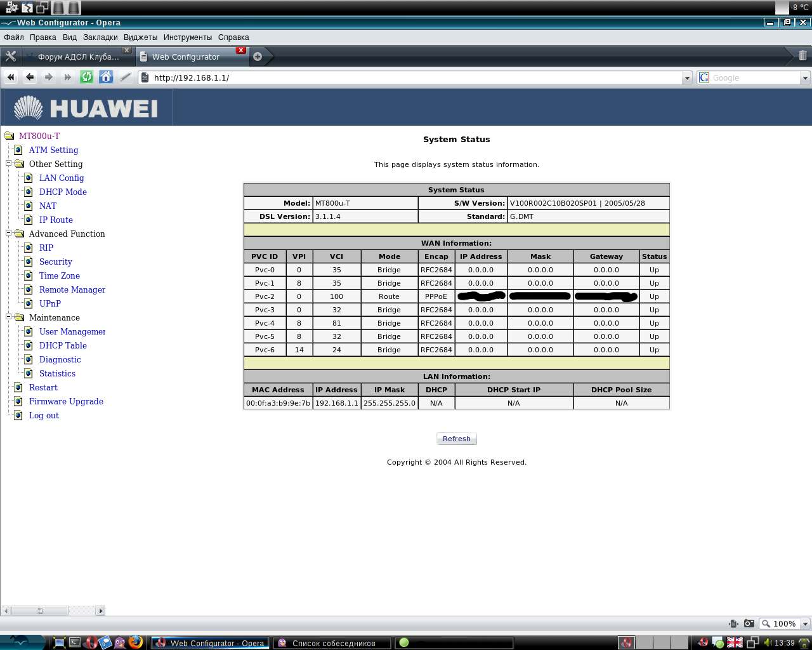Open the IP Route link

(x=56, y=220)
